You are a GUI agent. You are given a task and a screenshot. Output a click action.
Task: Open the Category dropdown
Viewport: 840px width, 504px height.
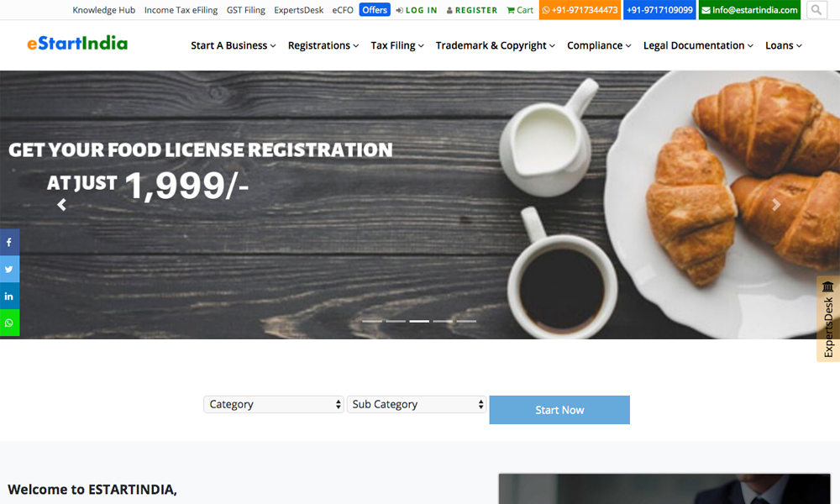tap(273, 404)
